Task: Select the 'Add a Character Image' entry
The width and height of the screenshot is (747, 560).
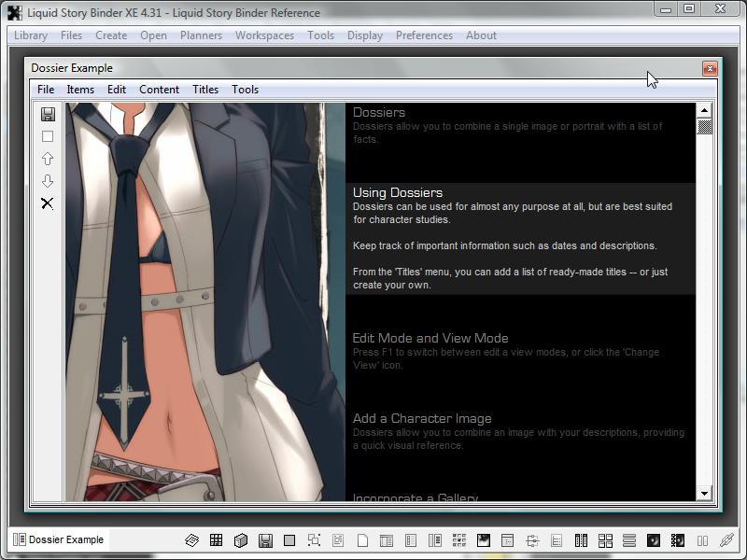Action: pyautogui.click(x=422, y=418)
